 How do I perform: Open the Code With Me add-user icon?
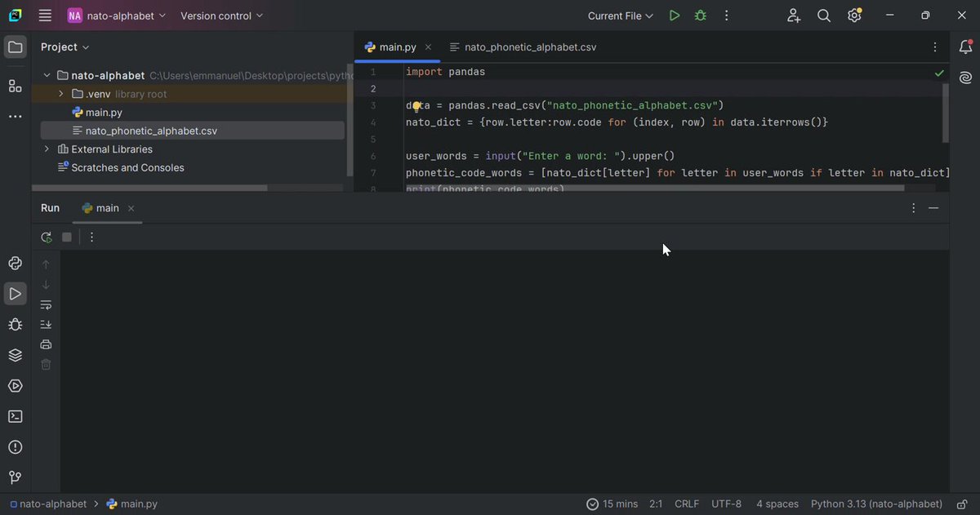click(x=794, y=16)
